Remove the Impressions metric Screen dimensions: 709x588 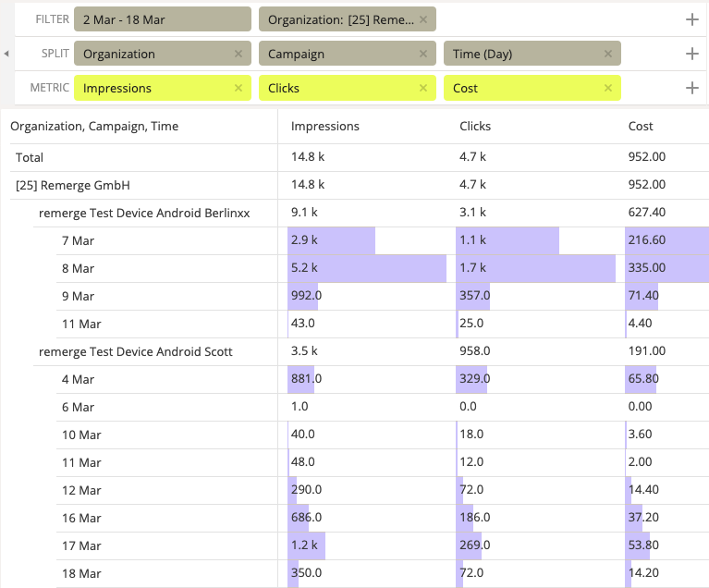click(238, 89)
